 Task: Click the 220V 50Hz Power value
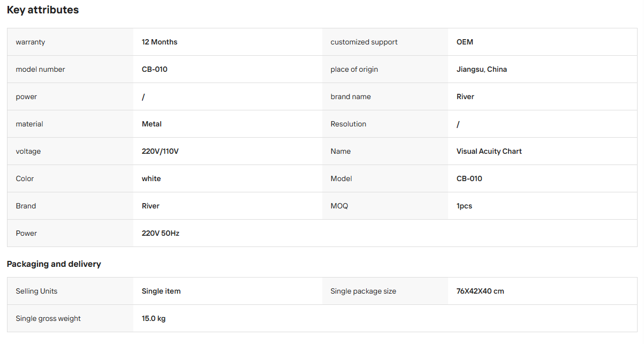coord(161,233)
